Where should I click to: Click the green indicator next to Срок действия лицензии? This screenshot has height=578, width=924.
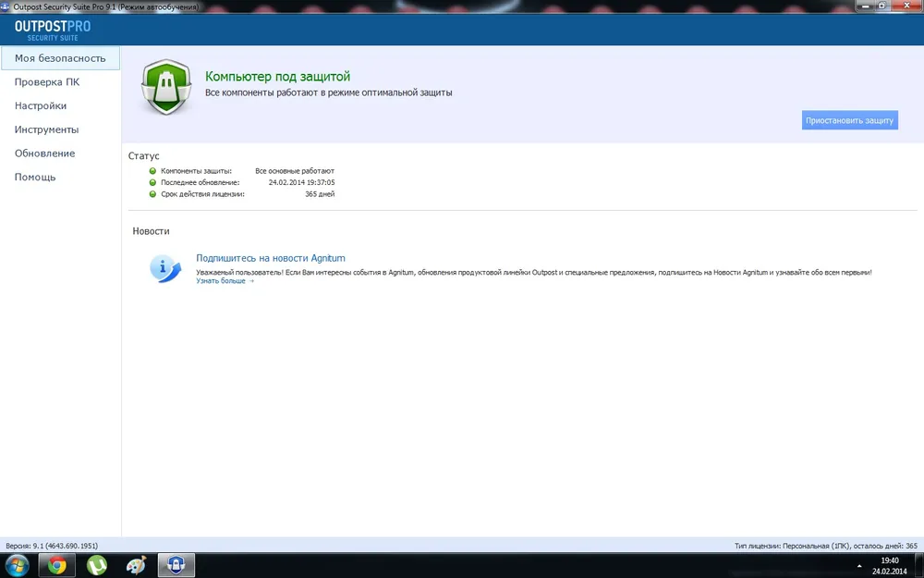coord(152,194)
